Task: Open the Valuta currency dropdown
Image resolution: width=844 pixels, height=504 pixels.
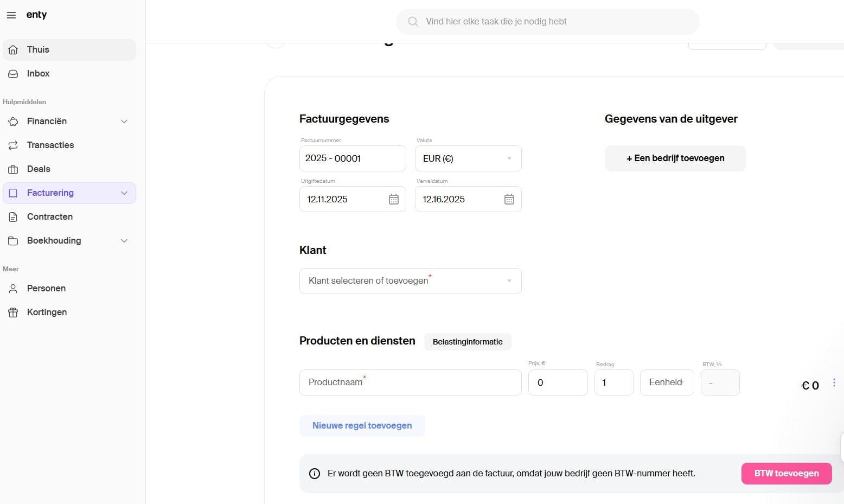Action: click(509, 158)
